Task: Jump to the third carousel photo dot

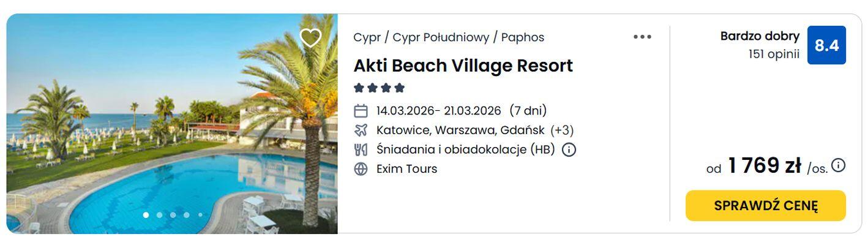Action: [x=173, y=215]
